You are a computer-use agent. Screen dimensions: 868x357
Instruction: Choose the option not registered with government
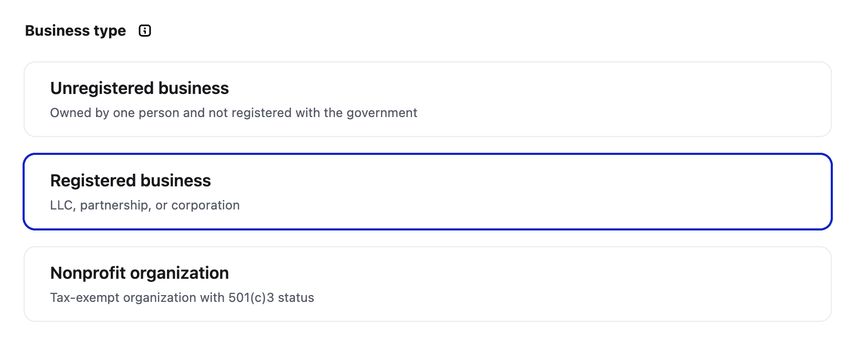tap(428, 99)
